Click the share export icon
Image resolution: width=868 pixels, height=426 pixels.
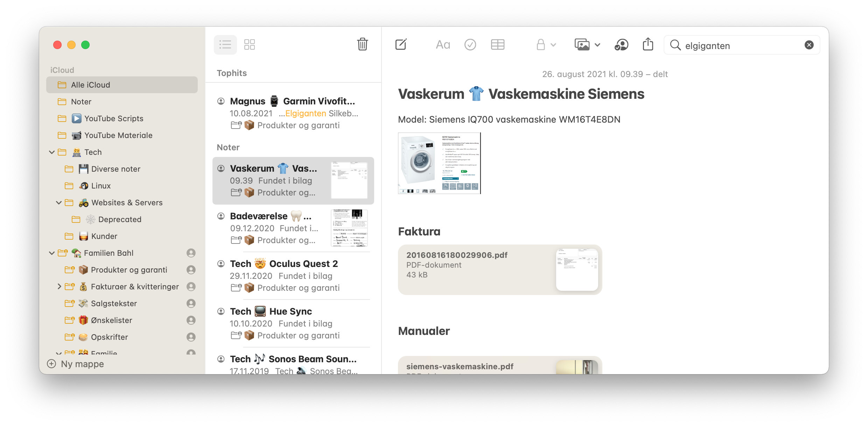tap(648, 44)
